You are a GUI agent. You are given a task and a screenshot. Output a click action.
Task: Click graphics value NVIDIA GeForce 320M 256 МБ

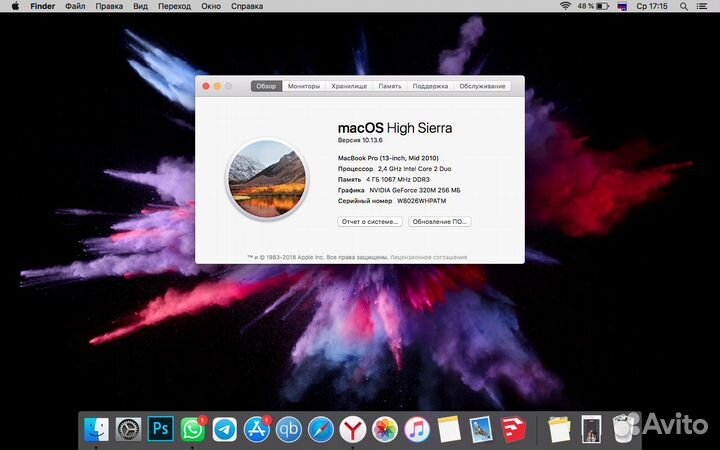(415, 190)
